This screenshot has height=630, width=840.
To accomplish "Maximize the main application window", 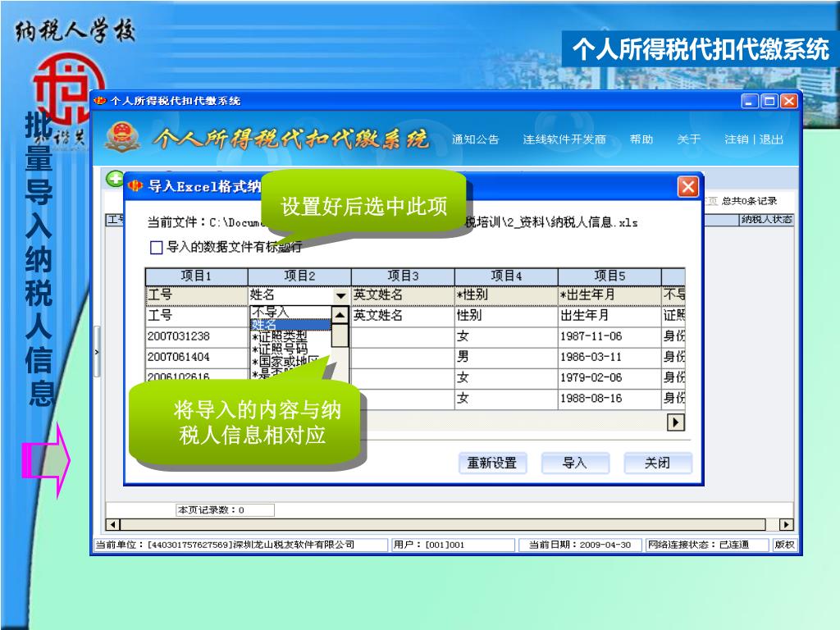I will [769, 101].
